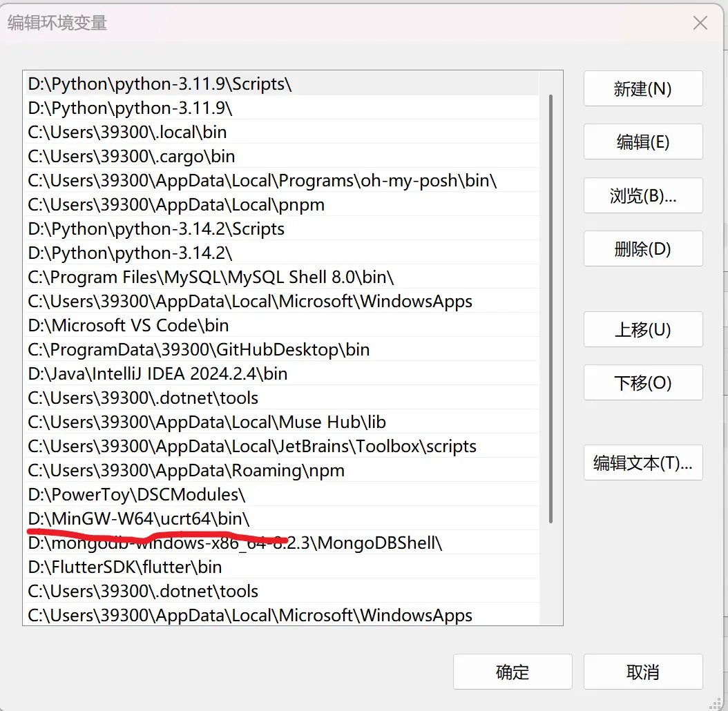Select the oh-my-posh\bin\ path entry
The height and width of the screenshot is (711, 728).
(282, 180)
